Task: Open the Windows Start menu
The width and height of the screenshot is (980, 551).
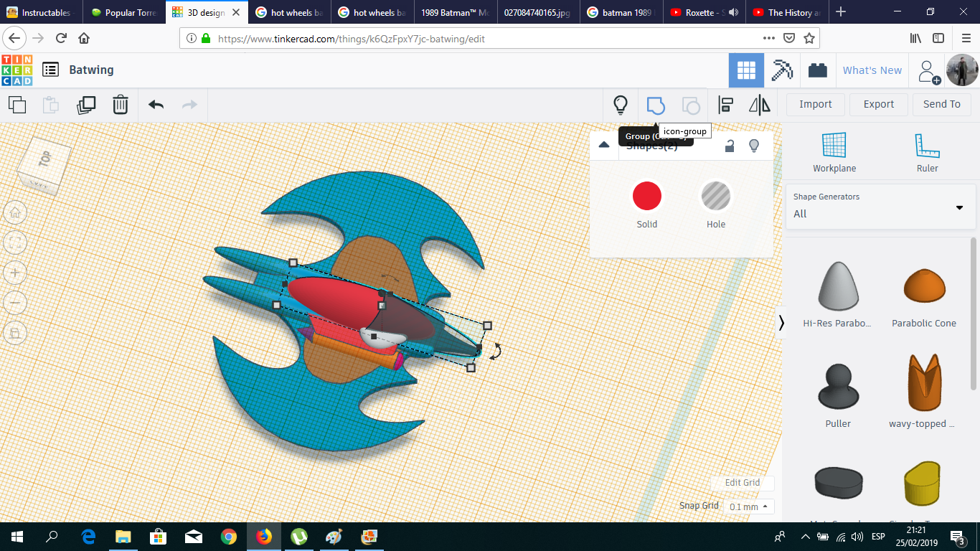Action: point(17,537)
